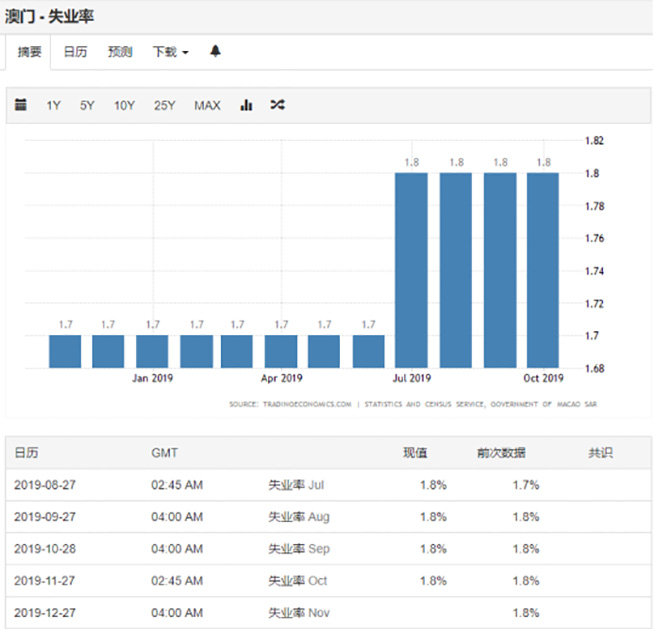Click the Jul 2019 bar in chart

(411, 270)
